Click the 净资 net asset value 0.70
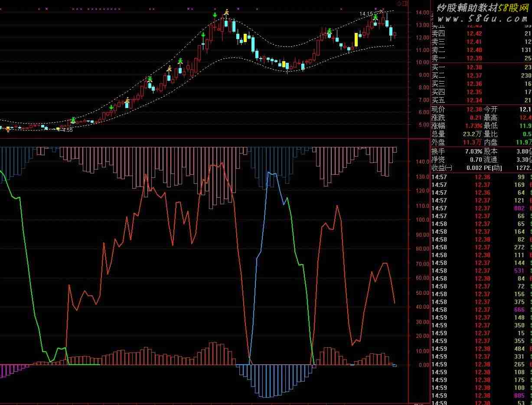This screenshot has height=405, width=532. (x=476, y=160)
